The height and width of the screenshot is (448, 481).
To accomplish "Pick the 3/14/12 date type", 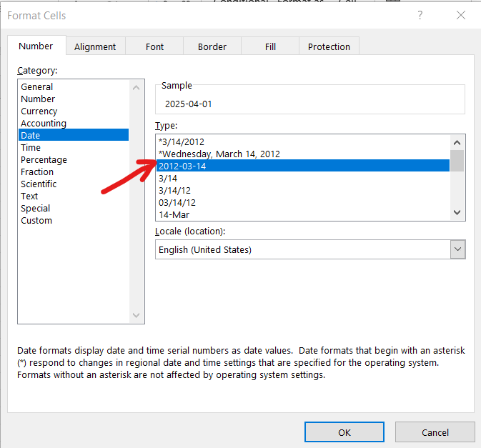I will point(303,191).
